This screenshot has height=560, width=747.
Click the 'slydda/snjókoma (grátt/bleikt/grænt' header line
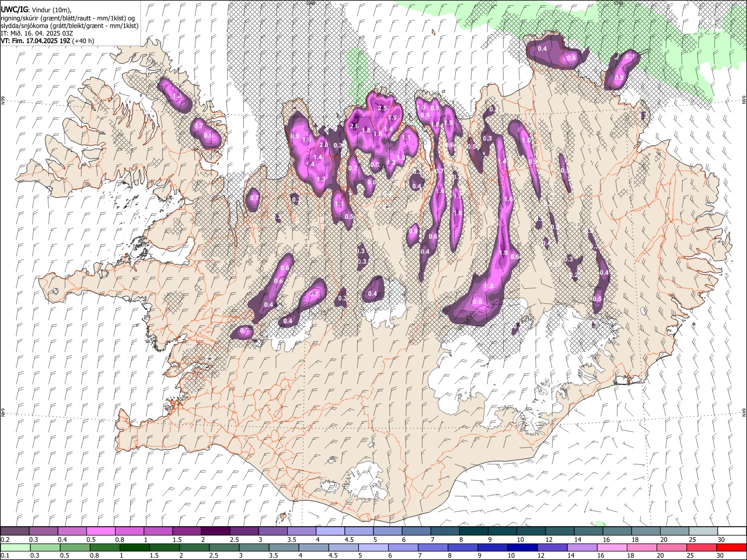point(69,26)
